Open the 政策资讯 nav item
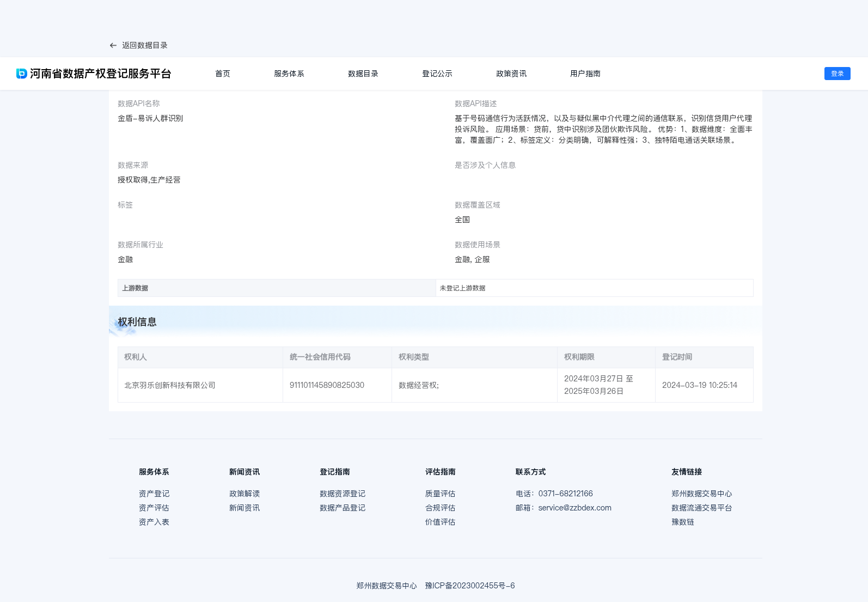868x602 pixels. pos(511,74)
